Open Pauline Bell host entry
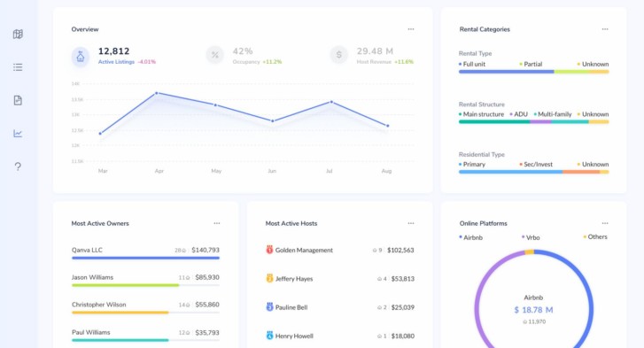This screenshot has width=644, height=348. click(340, 307)
